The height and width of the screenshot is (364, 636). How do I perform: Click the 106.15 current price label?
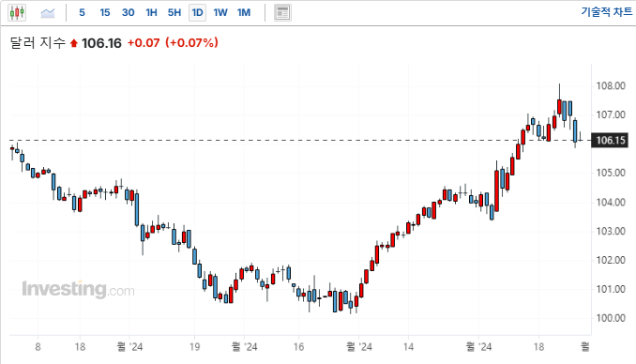[x=611, y=141]
